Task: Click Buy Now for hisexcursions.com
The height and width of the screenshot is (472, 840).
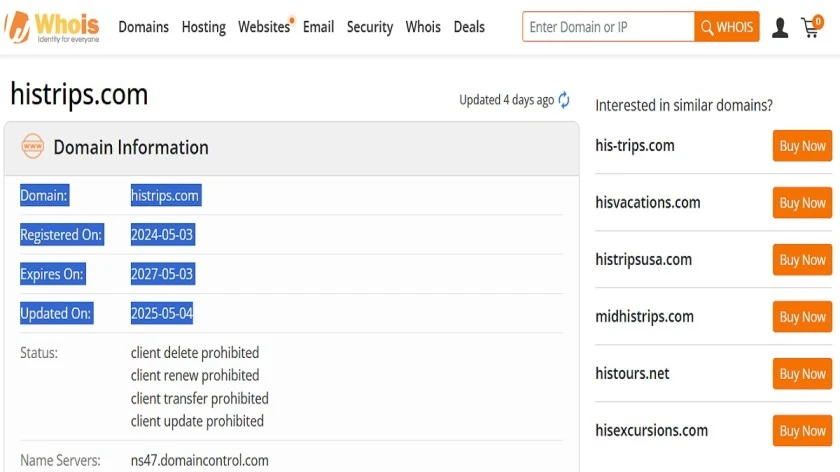Action: [x=802, y=431]
